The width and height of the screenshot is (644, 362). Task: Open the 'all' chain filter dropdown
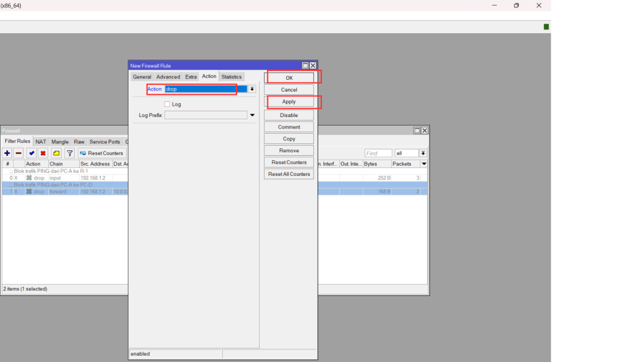[x=423, y=153]
